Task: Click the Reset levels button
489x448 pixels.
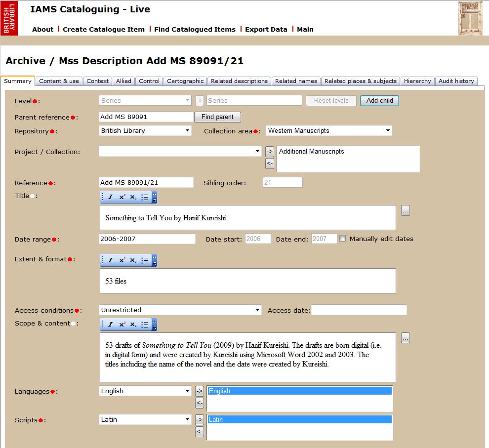Action: click(331, 100)
